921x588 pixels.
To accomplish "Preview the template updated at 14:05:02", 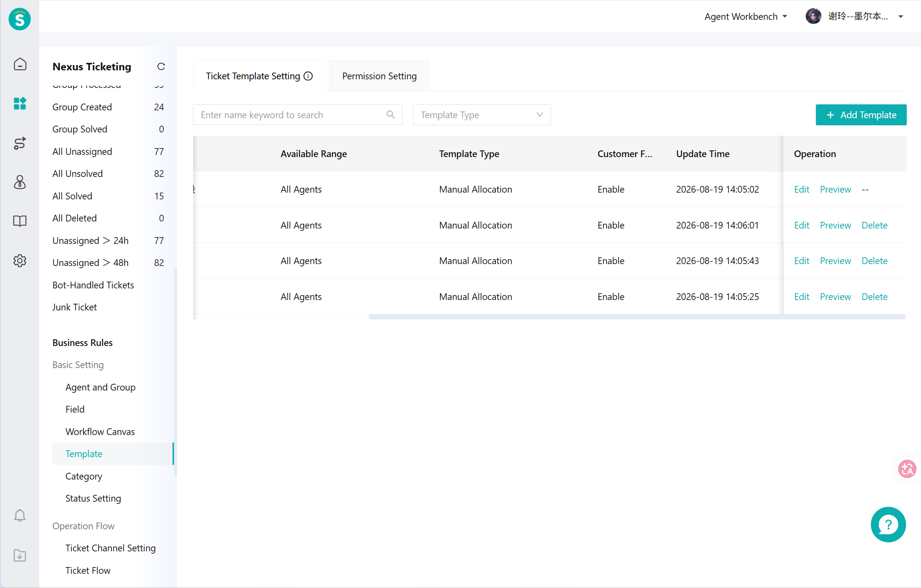I will (835, 189).
